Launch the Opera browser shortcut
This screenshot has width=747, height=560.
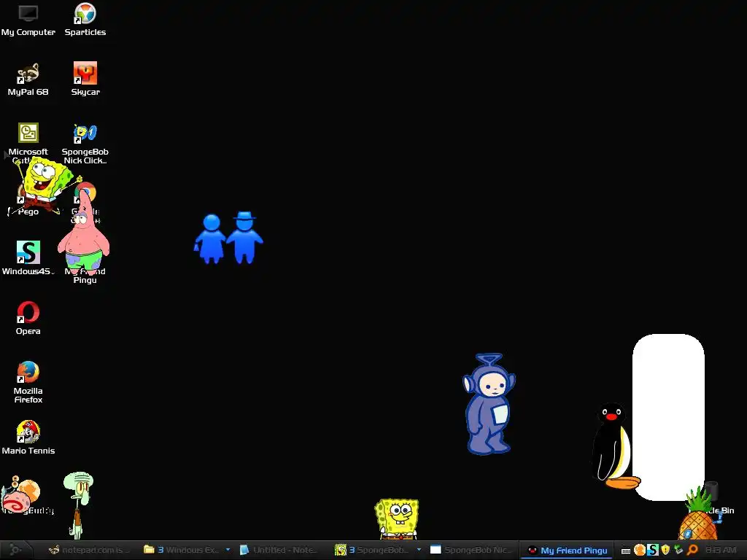(28, 318)
